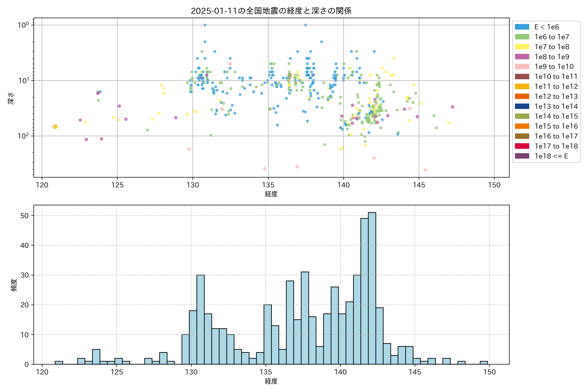Image resolution: width=588 pixels, height=392 pixels.
Task: Click the large orange point near longitude 121
Action: (55, 127)
